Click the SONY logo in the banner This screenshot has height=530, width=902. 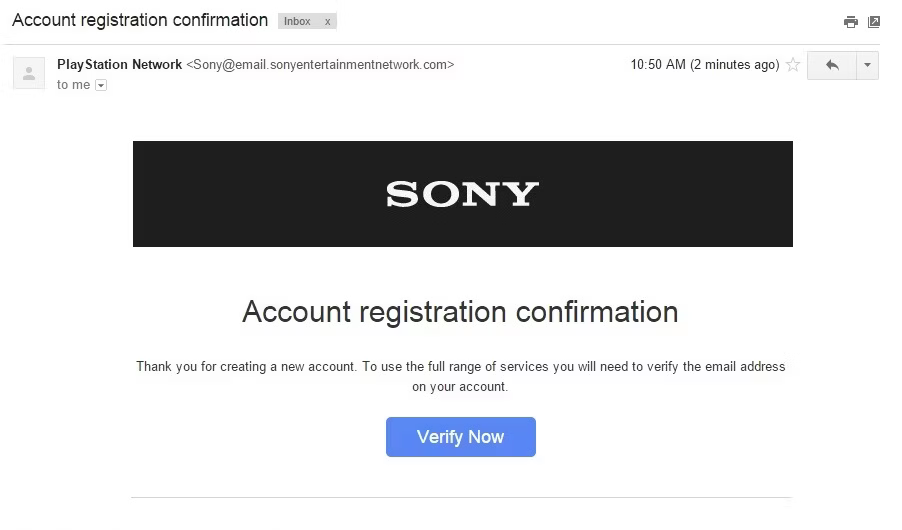[462, 194]
